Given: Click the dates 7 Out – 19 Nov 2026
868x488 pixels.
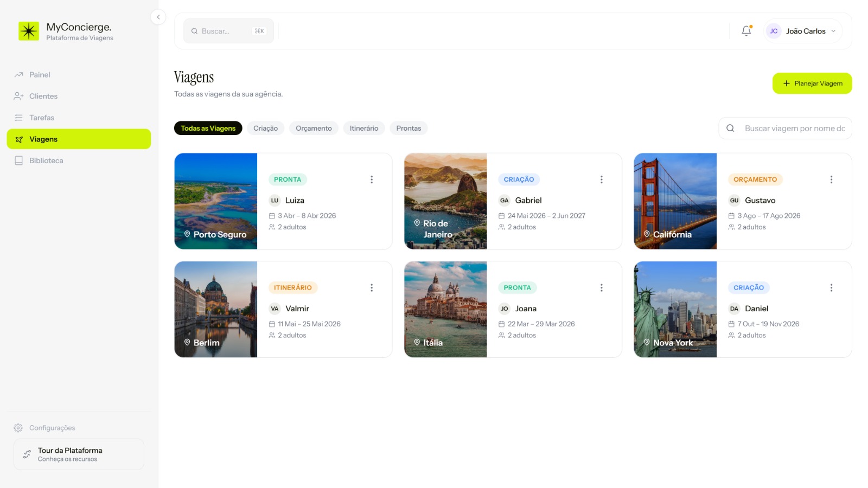Looking at the screenshot, I should (768, 324).
